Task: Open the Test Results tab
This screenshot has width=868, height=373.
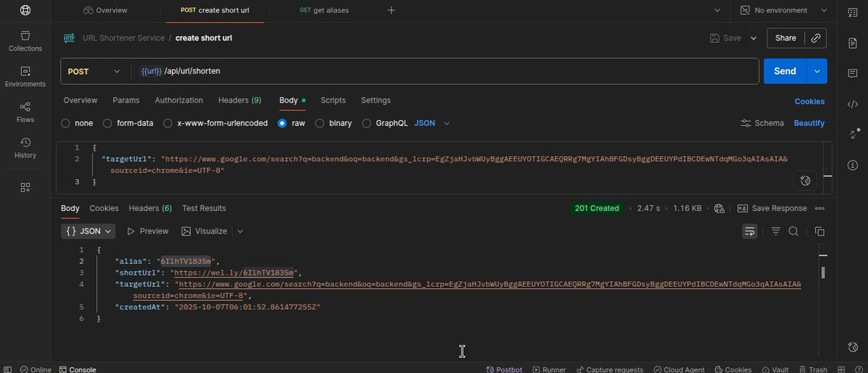Action: coord(204,208)
